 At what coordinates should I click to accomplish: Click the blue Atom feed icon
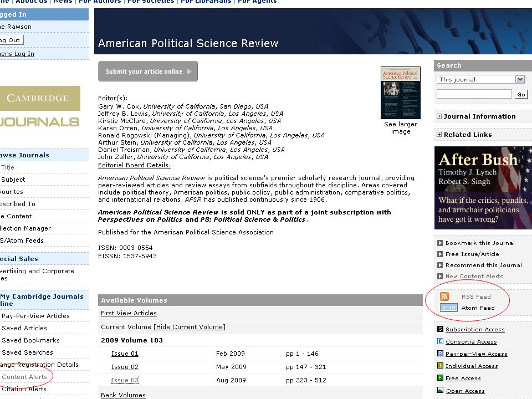point(448,308)
